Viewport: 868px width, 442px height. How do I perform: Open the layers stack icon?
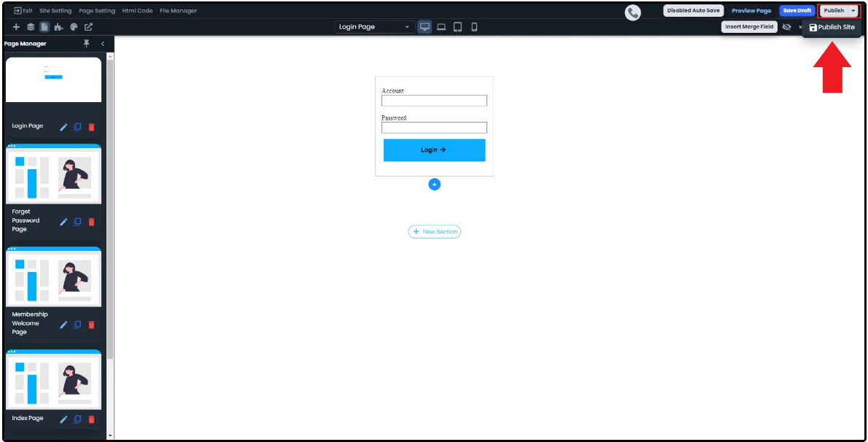(31, 27)
